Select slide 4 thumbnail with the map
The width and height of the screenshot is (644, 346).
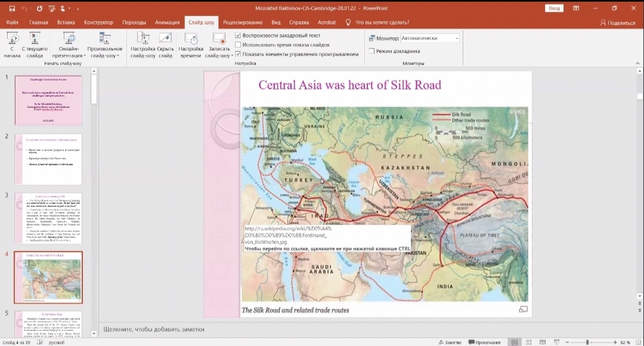pos(48,277)
